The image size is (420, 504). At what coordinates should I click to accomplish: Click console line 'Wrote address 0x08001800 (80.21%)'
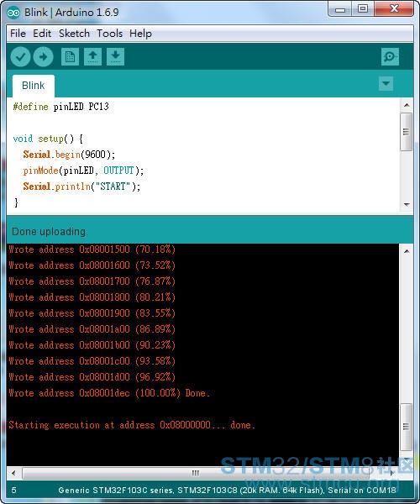pos(92,297)
